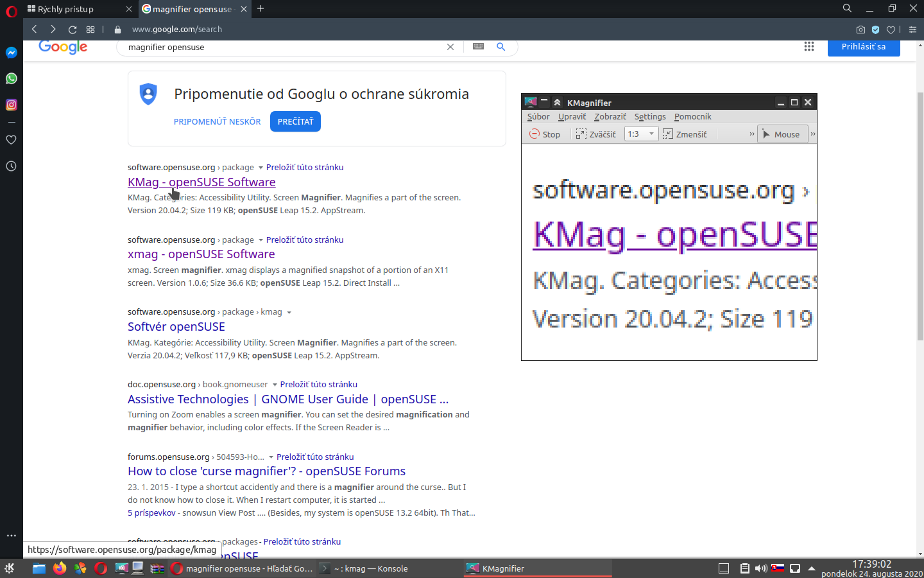This screenshot has width=924, height=578.
Task: Submit search with Google magnifier icon
Action: pyautogui.click(x=501, y=47)
